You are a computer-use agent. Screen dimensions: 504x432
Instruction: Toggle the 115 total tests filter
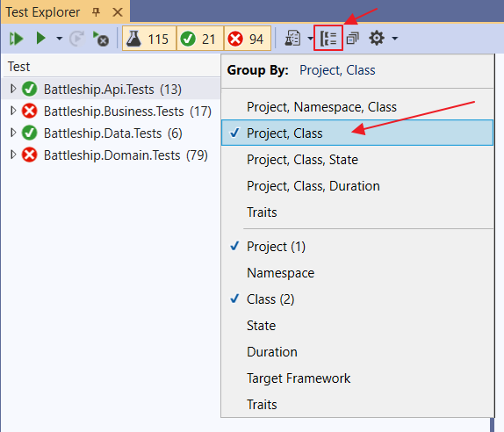click(x=149, y=39)
